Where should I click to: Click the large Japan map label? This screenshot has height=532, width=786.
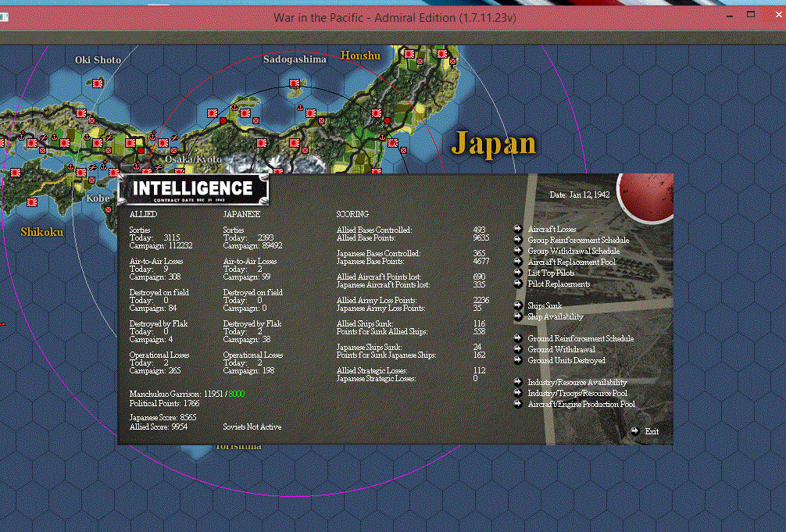494,144
